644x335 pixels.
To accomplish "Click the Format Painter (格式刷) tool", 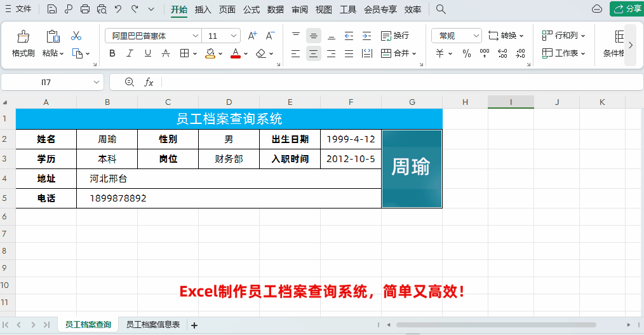I will [x=23, y=43].
